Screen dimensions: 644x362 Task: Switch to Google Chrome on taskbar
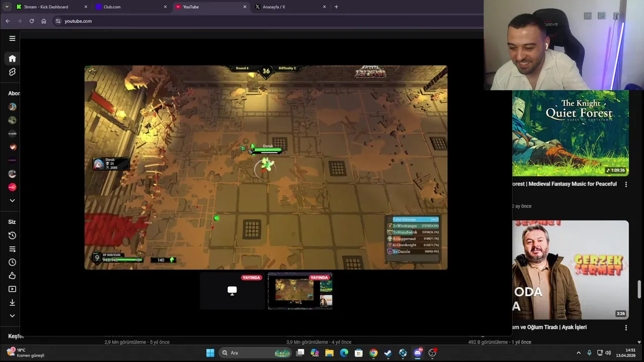coord(373,353)
